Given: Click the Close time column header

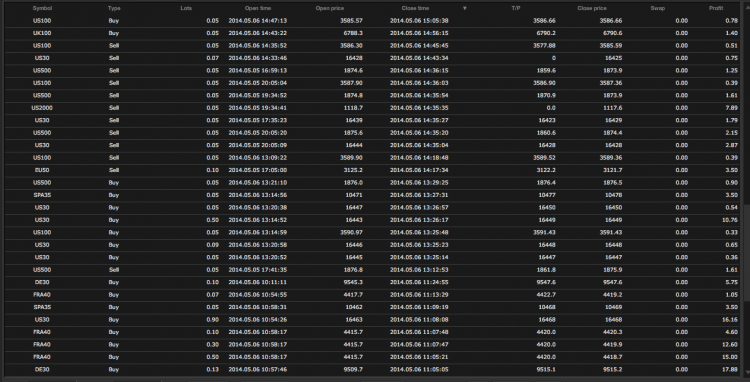Looking at the screenshot, I should 415,8.
